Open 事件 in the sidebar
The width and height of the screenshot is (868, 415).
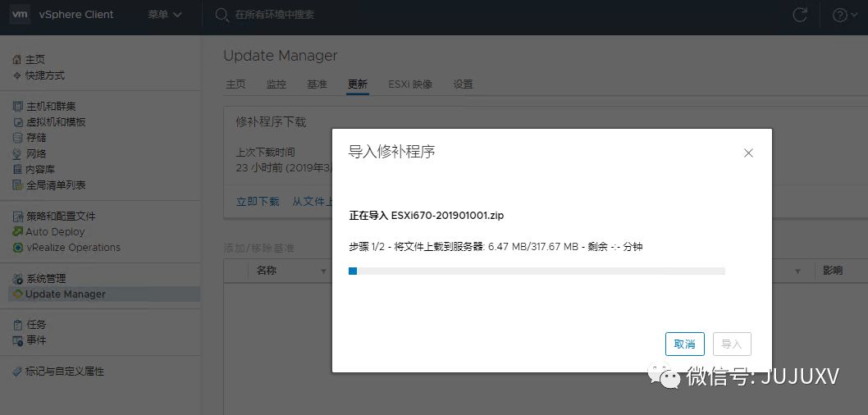coord(36,341)
